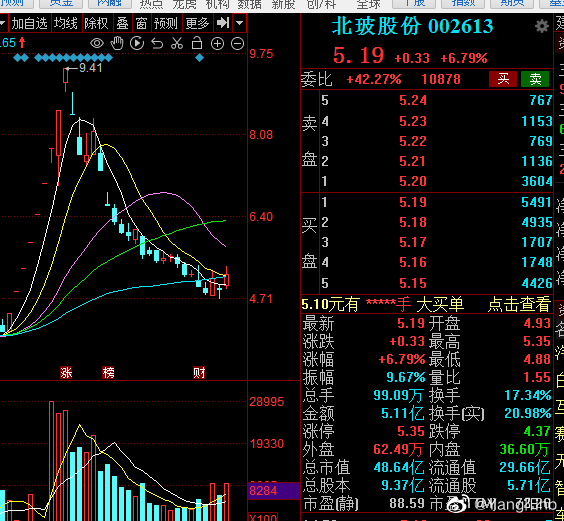Screen dimensions: 564x521
Task: Click the 振幅 value 9.67%
Action: coord(405,377)
